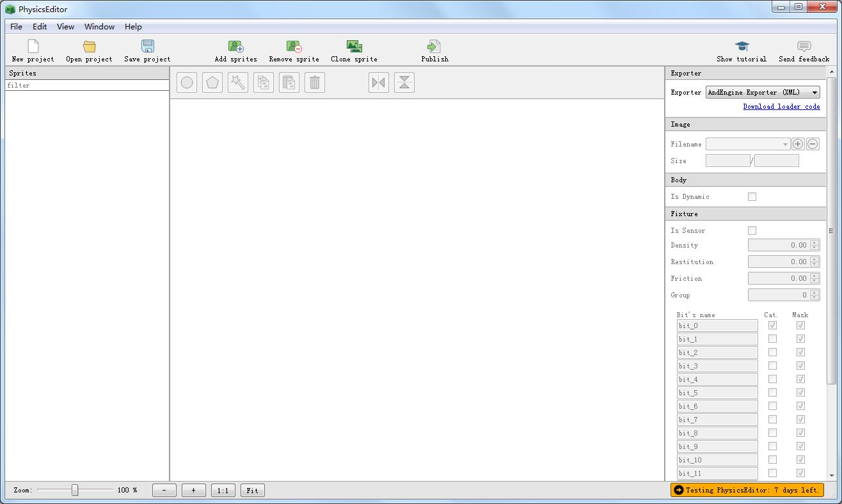
Task: Toggle the Mask checkbox for bit_5
Action: [800, 393]
